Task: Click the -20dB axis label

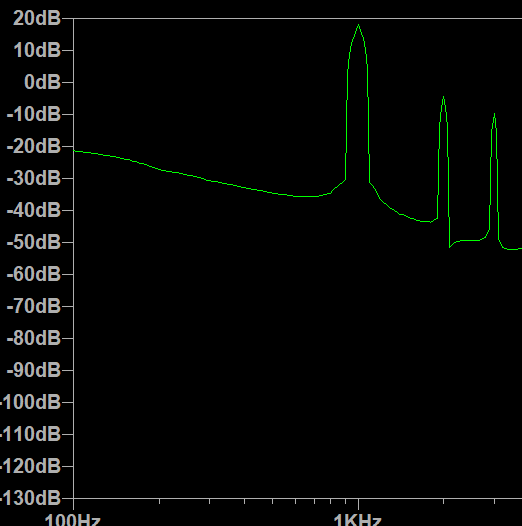Action: 34,146
